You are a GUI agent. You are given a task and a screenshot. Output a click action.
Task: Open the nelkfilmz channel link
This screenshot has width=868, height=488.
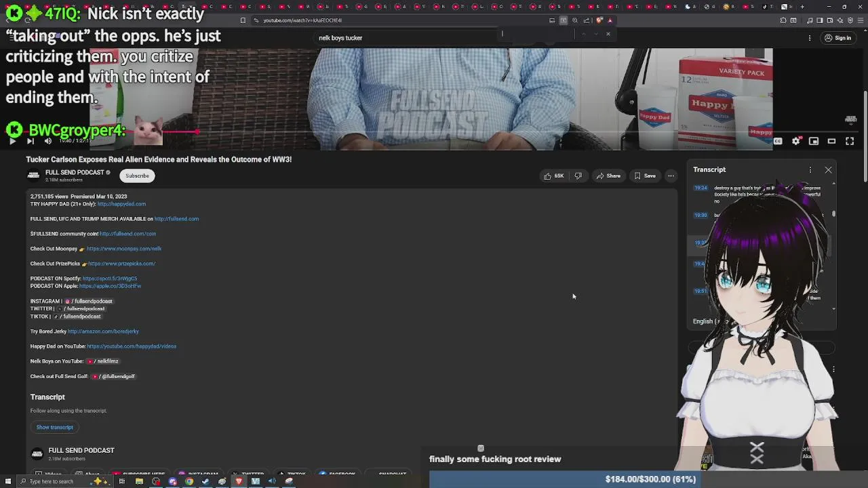click(104, 361)
